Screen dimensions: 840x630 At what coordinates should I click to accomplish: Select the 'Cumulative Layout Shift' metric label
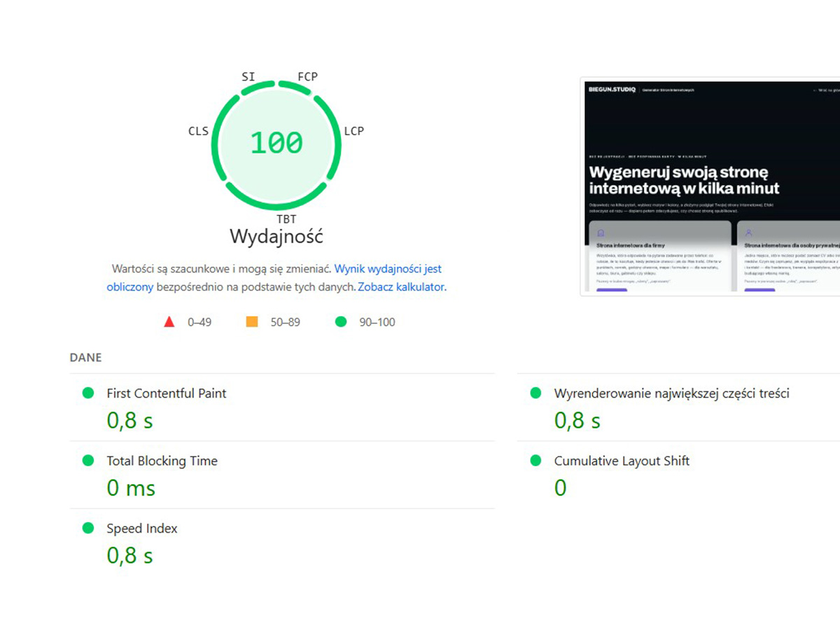pyautogui.click(x=622, y=461)
